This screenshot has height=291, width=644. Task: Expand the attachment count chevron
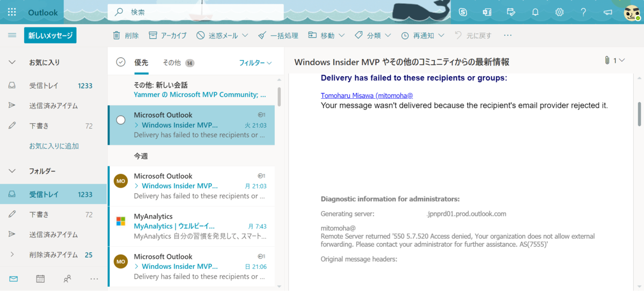(x=622, y=61)
